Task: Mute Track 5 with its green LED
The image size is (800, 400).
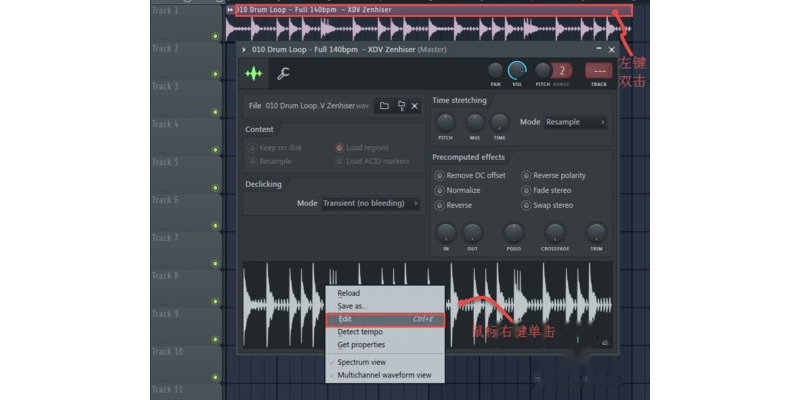Action: click(215, 188)
